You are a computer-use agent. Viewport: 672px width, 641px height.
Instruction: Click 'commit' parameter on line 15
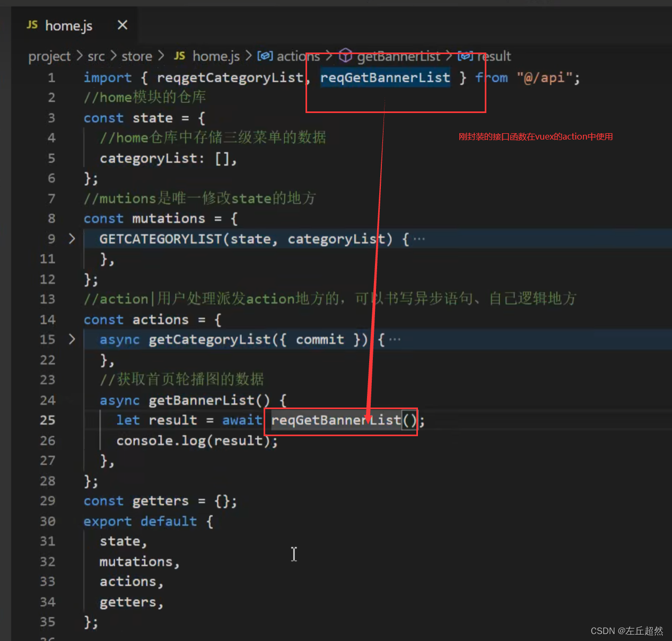(320, 339)
